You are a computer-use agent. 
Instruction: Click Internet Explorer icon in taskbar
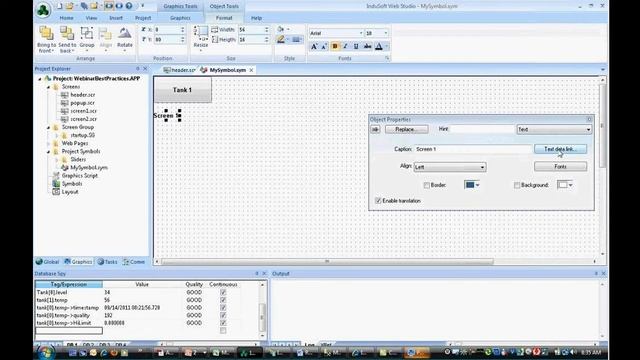pos(103,353)
